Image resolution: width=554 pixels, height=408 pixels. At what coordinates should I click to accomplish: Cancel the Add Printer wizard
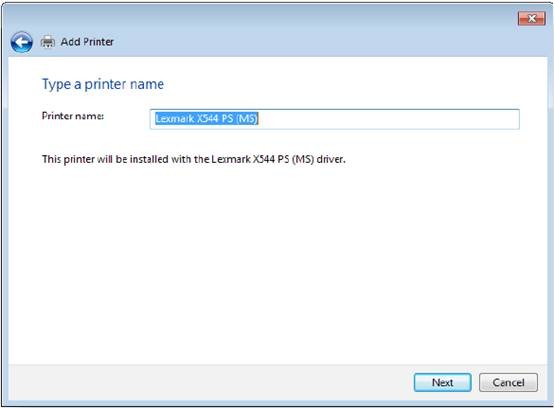[508, 383]
